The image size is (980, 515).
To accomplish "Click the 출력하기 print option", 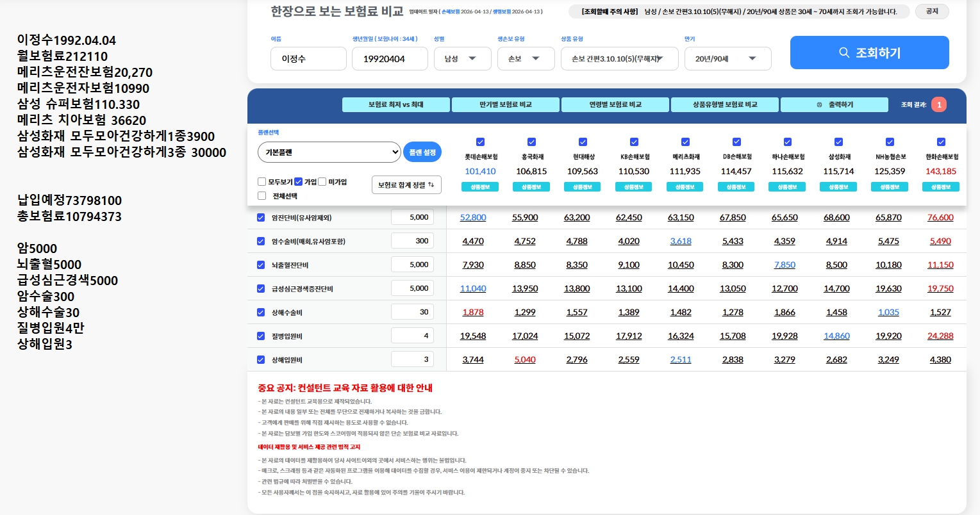I will click(x=835, y=104).
